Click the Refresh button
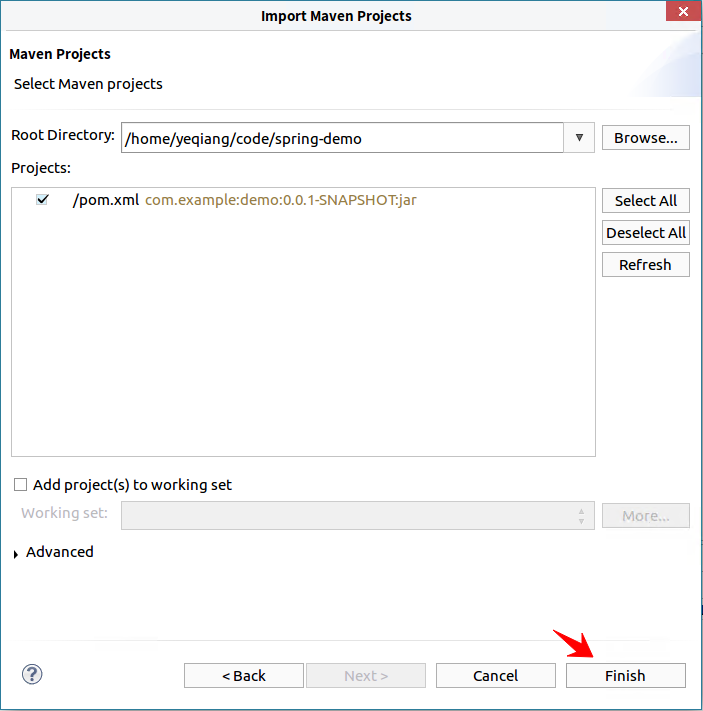703x711 pixels. pyautogui.click(x=646, y=264)
